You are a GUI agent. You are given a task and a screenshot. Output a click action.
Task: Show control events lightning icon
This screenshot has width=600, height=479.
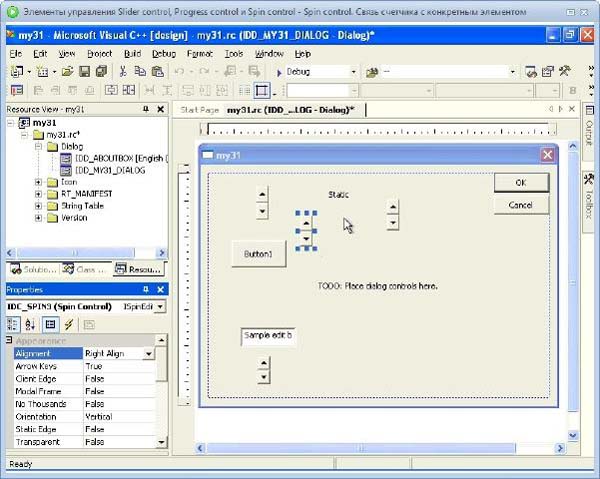click(x=68, y=325)
